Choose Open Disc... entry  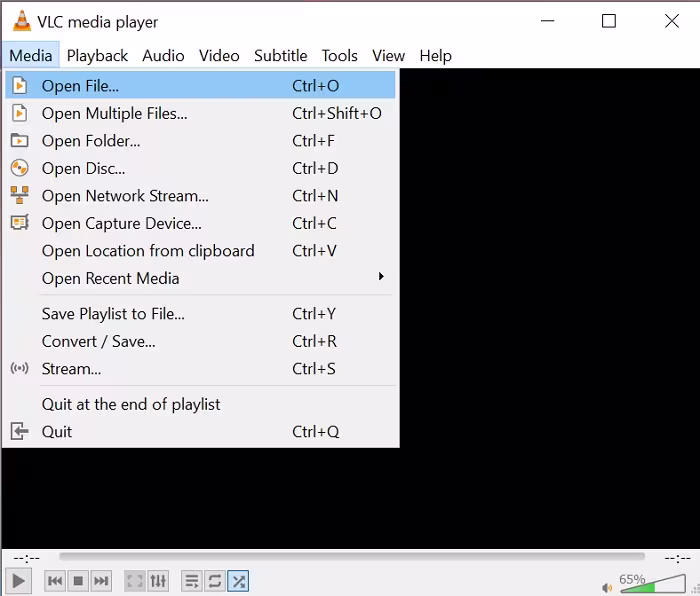[200, 168]
